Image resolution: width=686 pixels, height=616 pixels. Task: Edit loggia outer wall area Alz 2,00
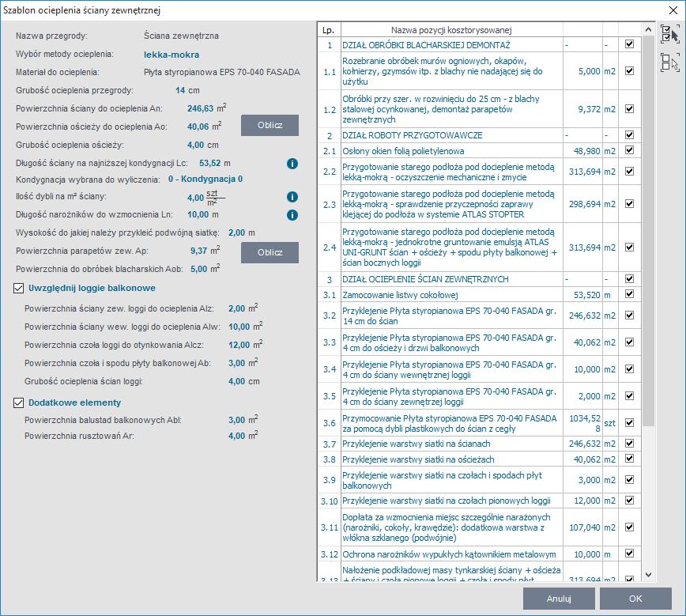tap(236, 308)
